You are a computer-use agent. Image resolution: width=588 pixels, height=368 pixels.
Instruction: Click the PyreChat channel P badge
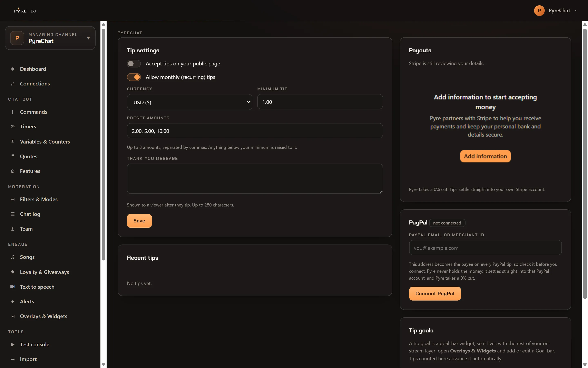[x=17, y=38]
